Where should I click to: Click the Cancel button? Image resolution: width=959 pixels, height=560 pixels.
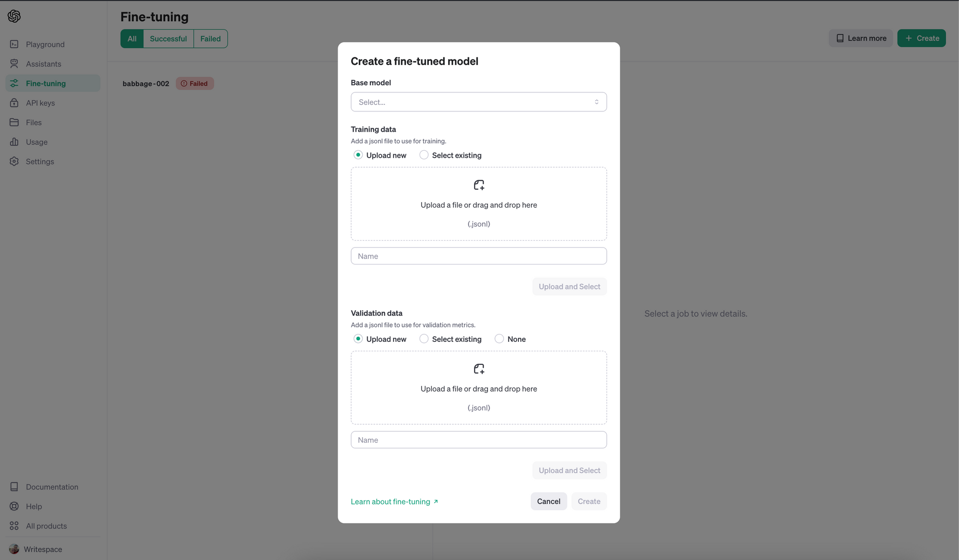548,501
